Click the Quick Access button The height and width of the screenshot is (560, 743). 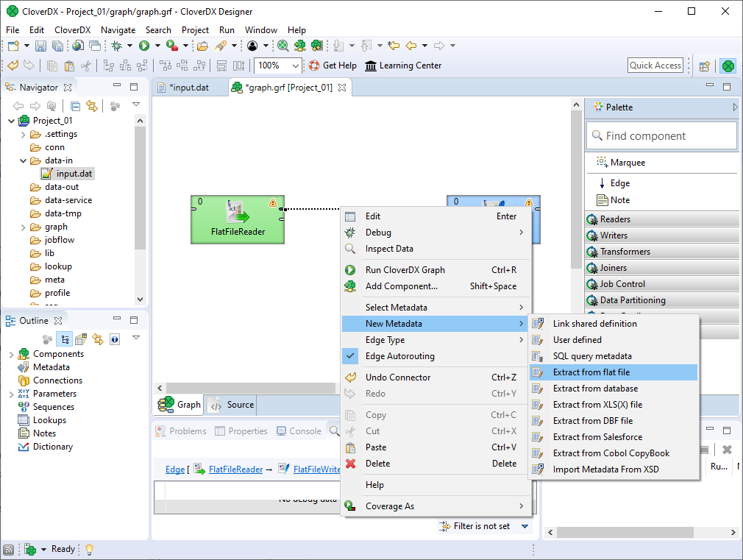pyautogui.click(x=655, y=65)
